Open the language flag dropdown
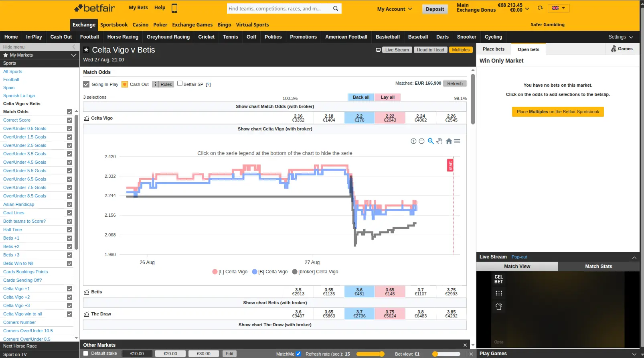 [558, 8]
